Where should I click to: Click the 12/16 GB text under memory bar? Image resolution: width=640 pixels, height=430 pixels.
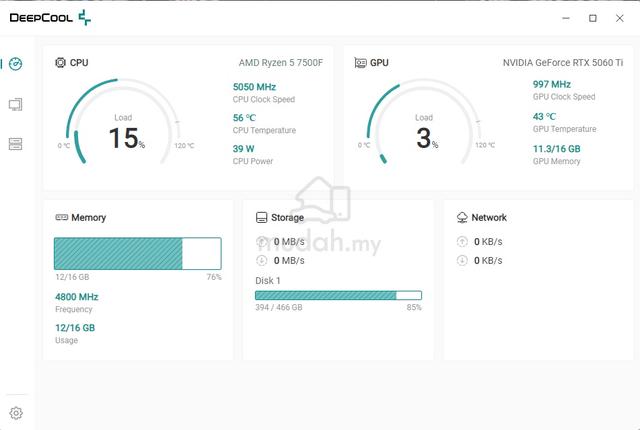point(72,277)
